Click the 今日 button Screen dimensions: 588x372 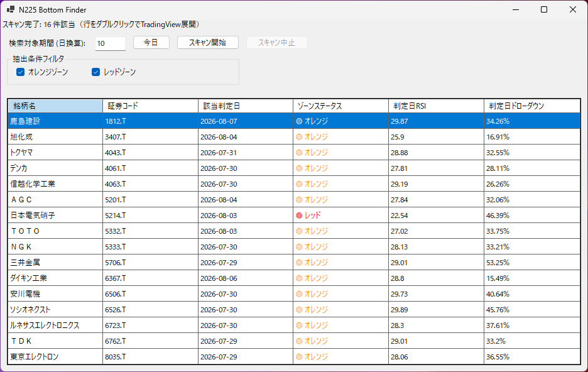click(151, 43)
